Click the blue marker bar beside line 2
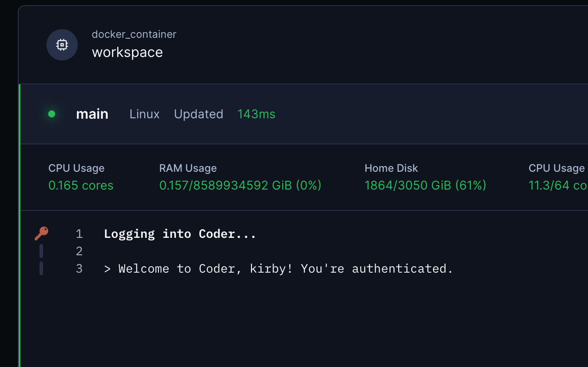Viewport: 588px width, 367px height. pos(41,251)
